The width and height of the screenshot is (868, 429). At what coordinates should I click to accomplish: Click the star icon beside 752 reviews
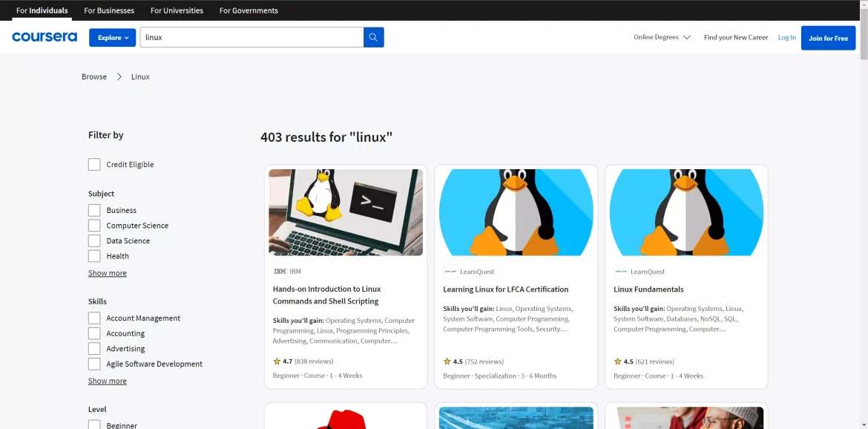pos(447,361)
